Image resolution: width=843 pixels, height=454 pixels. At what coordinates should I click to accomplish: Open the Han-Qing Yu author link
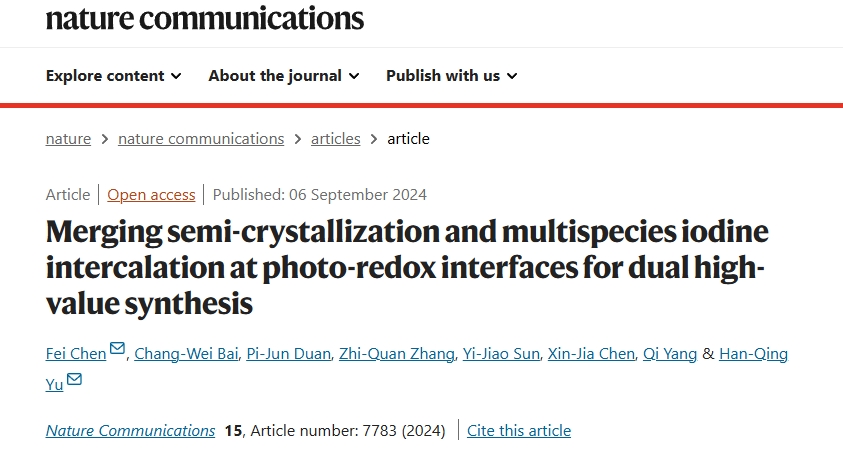753,354
